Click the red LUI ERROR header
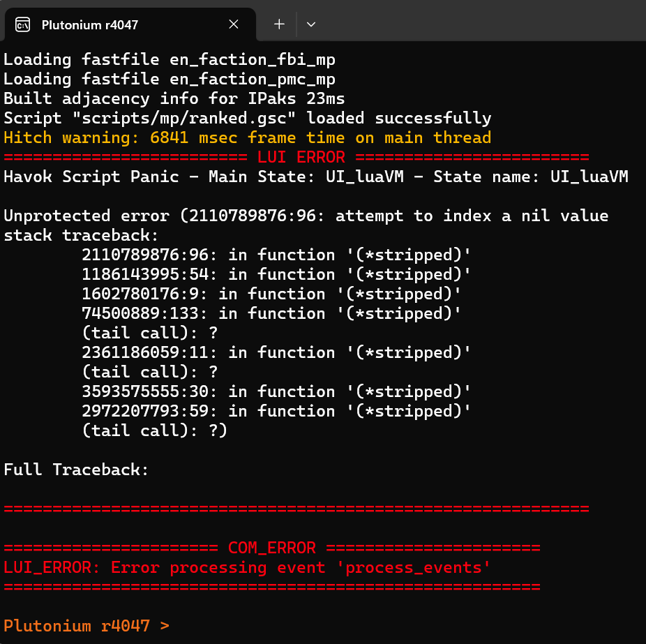Image resolution: width=646 pixels, height=644 pixels. tap(301, 157)
